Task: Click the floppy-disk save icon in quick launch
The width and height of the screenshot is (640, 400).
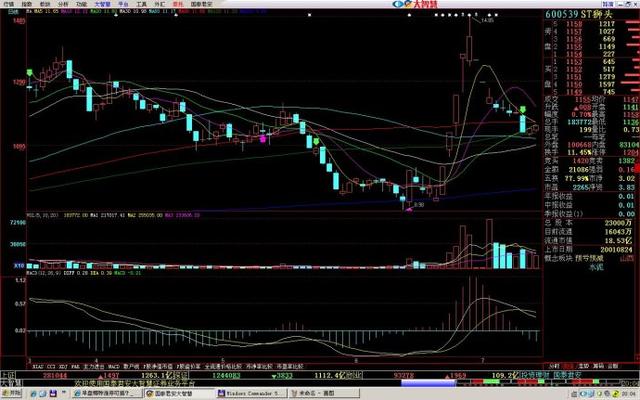Action: point(53,393)
